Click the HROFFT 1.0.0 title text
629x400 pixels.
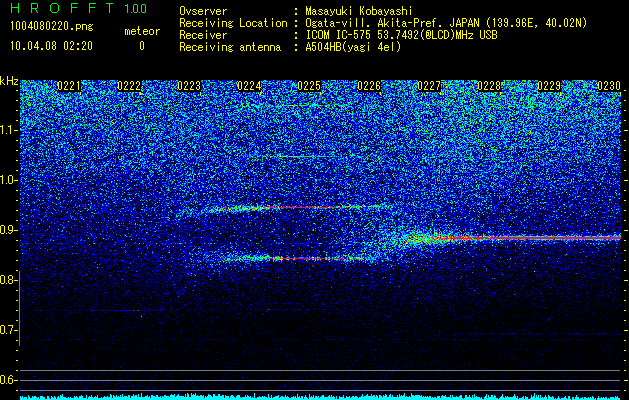79,8
